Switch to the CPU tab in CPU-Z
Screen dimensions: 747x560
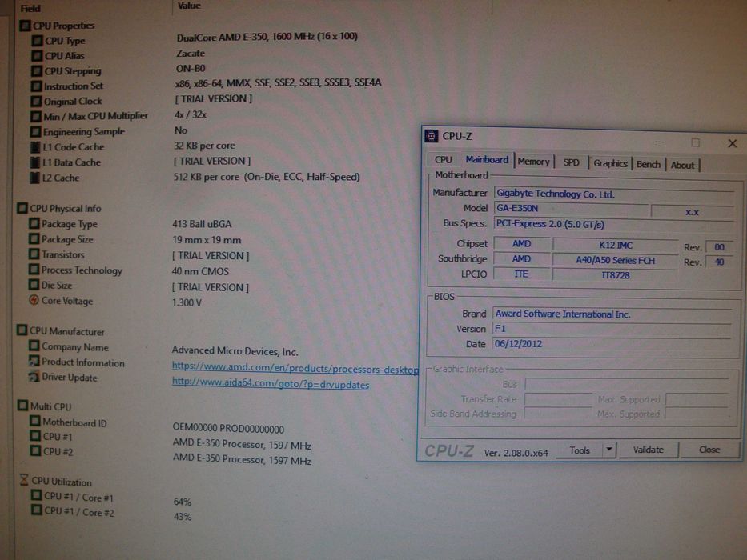click(x=443, y=160)
